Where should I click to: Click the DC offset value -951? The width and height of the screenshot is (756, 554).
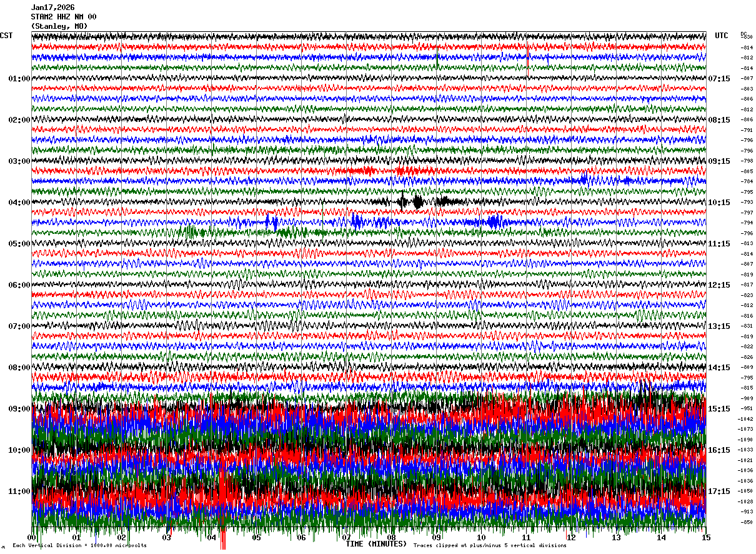tap(747, 409)
